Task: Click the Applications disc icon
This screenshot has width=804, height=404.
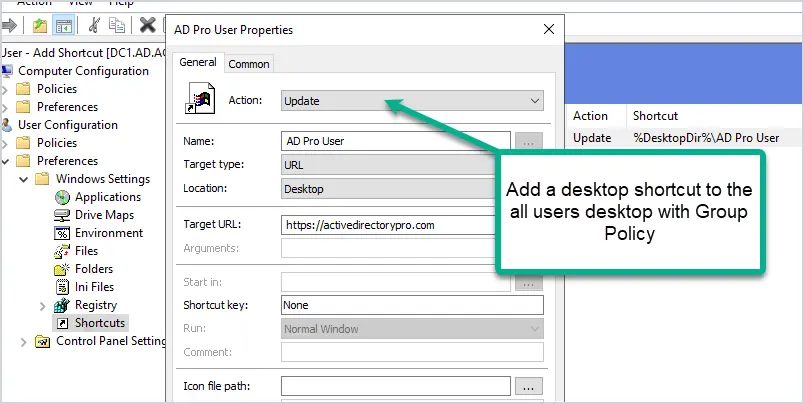Action: (x=62, y=197)
